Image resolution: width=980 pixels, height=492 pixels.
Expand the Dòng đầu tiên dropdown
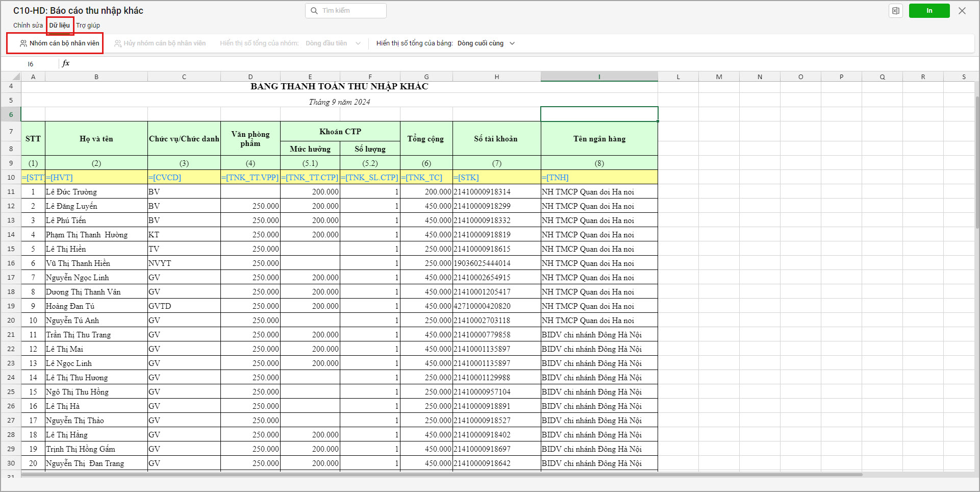click(x=358, y=43)
